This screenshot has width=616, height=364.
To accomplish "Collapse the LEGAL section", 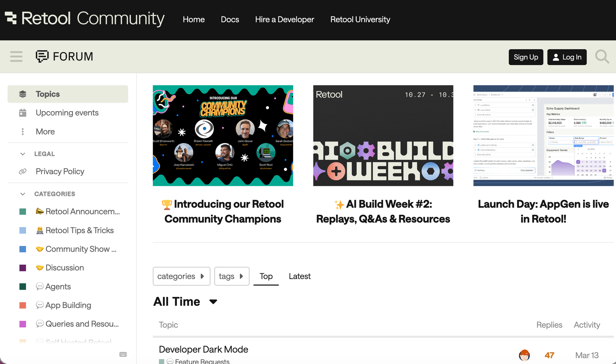I will point(22,154).
